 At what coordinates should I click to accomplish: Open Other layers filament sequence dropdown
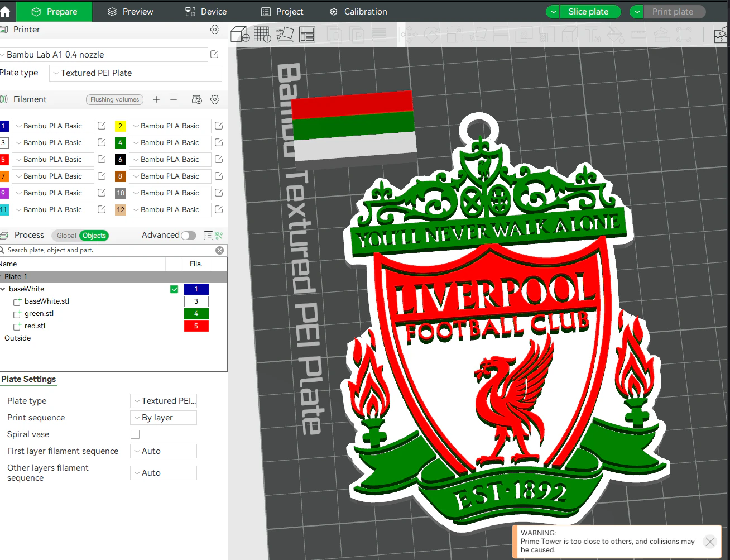pyautogui.click(x=164, y=473)
